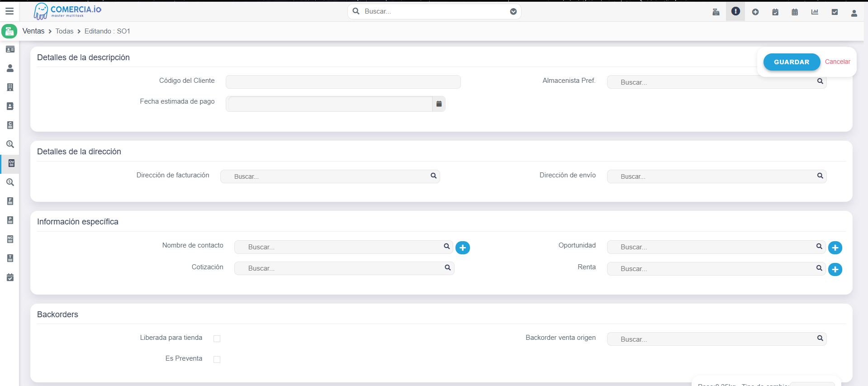Image resolution: width=868 pixels, height=386 pixels.
Task: Open the 'C' document icon in sidebar
Action: pyautogui.click(x=10, y=125)
